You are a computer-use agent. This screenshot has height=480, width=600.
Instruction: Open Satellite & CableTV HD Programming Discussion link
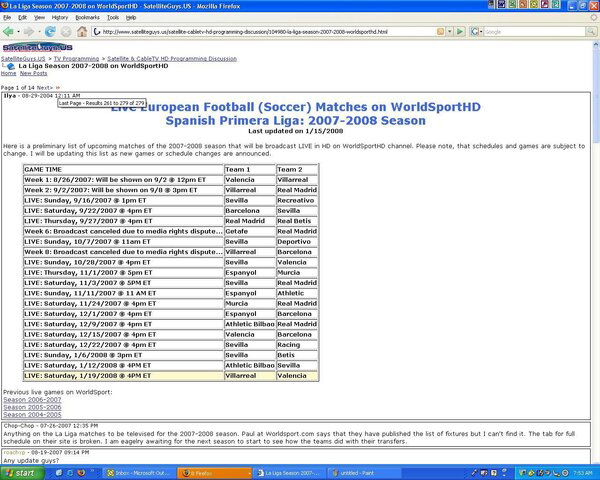pyautogui.click(x=172, y=59)
